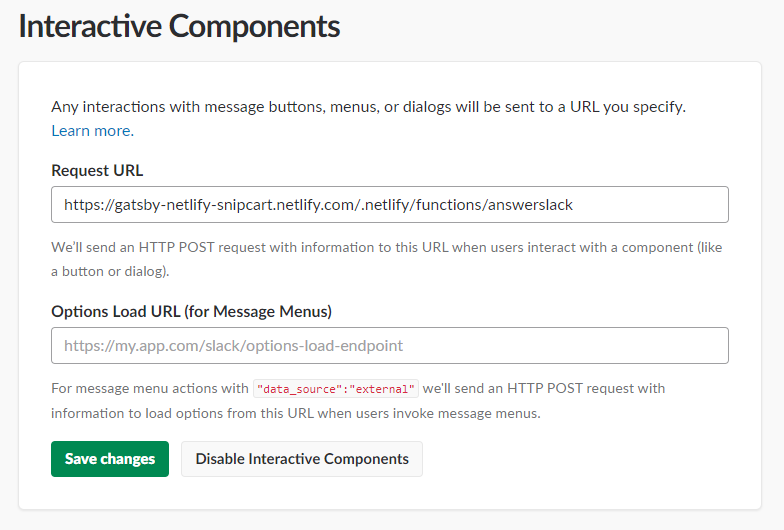Focus the Options Load URL input field

[x=390, y=346]
